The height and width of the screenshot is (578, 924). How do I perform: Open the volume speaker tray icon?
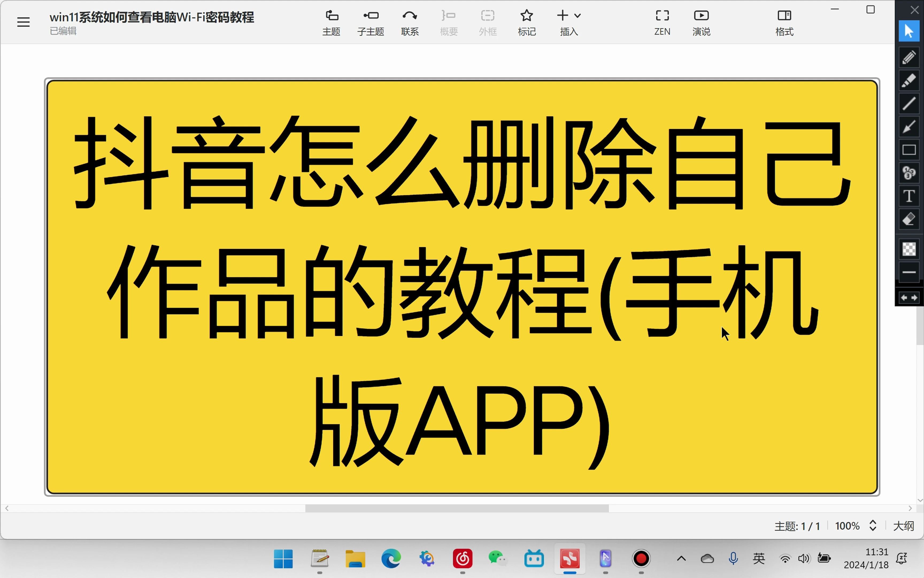(804, 559)
